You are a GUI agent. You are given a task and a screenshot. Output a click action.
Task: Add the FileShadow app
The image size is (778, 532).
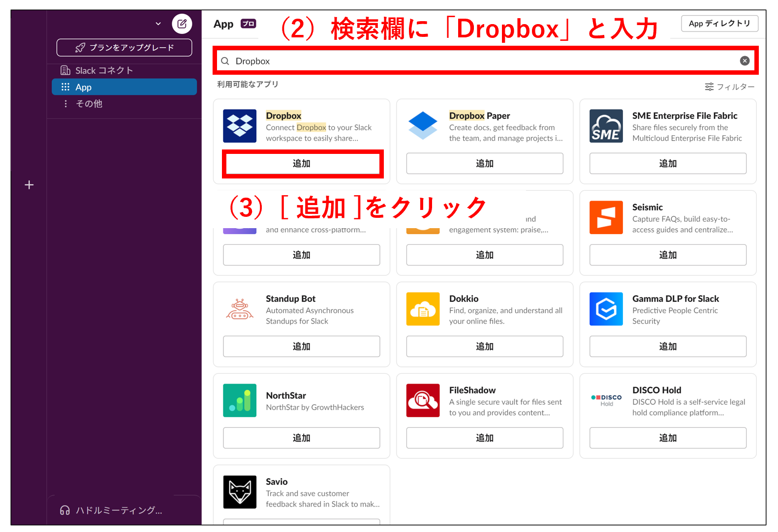485,438
